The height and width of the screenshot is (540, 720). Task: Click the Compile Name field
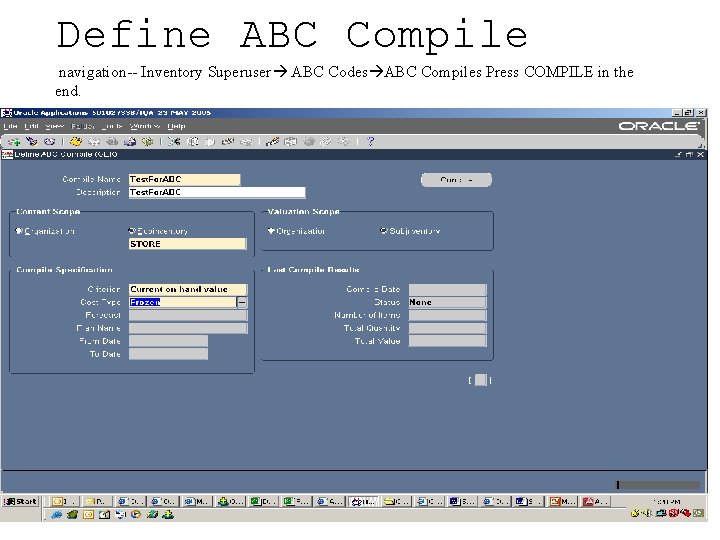click(185, 180)
